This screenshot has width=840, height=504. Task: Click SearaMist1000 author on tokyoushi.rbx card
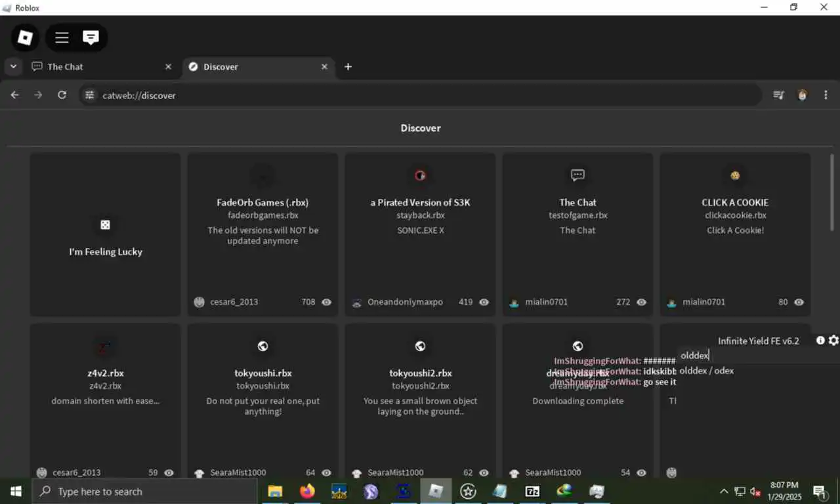tap(238, 472)
